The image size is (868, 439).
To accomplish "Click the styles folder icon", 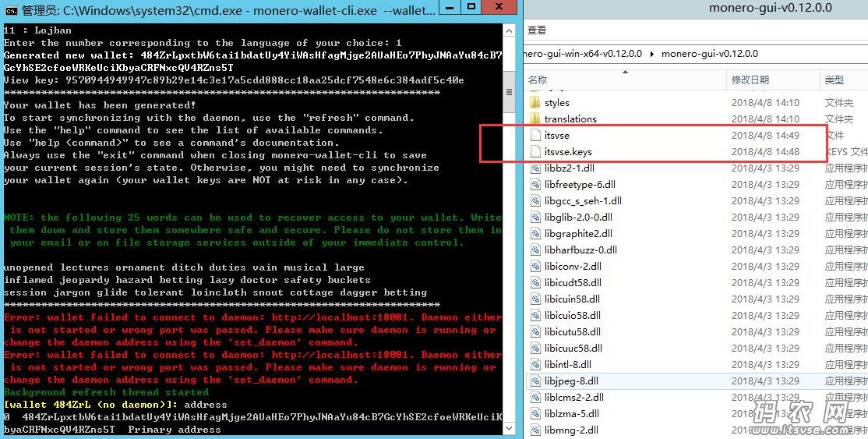I will [x=535, y=103].
